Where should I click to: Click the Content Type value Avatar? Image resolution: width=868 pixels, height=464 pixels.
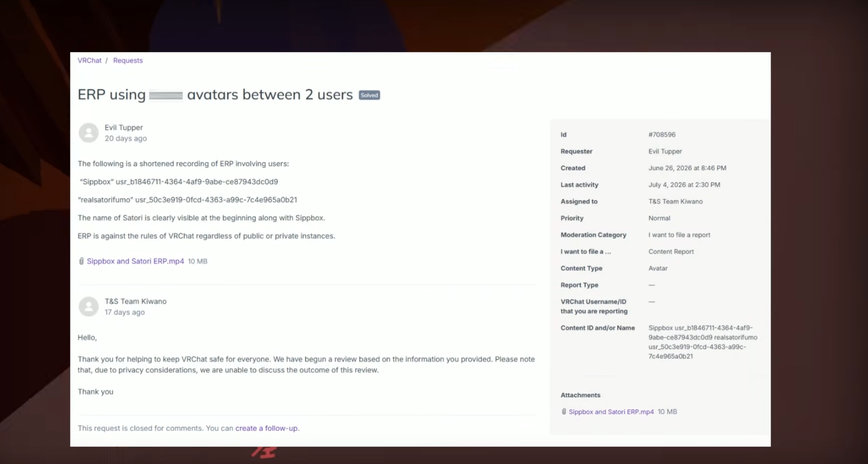coord(658,269)
